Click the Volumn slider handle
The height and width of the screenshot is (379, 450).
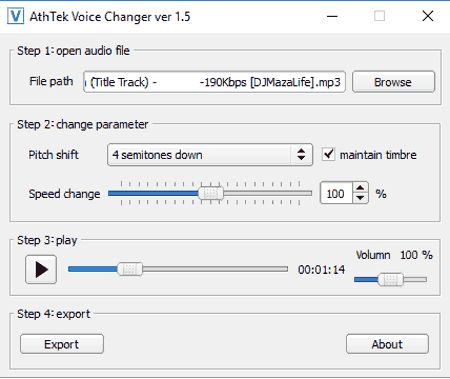pyautogui.click(x=390, y=280)
